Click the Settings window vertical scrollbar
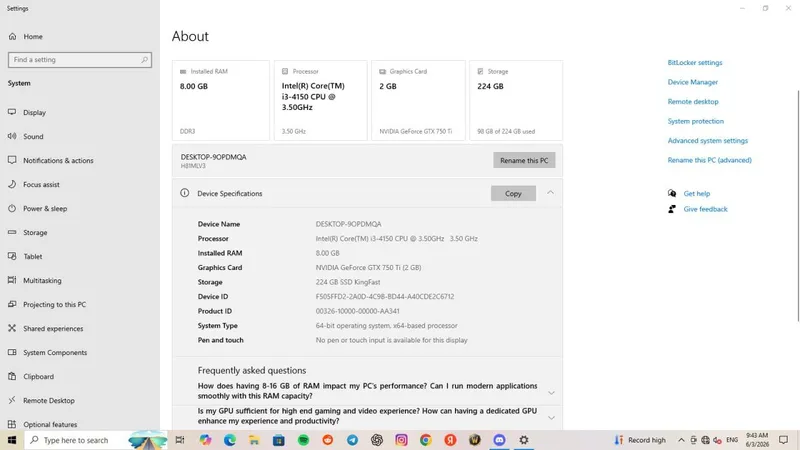The width and height of the screenshot is (800, 450). [x=798, y=206]
